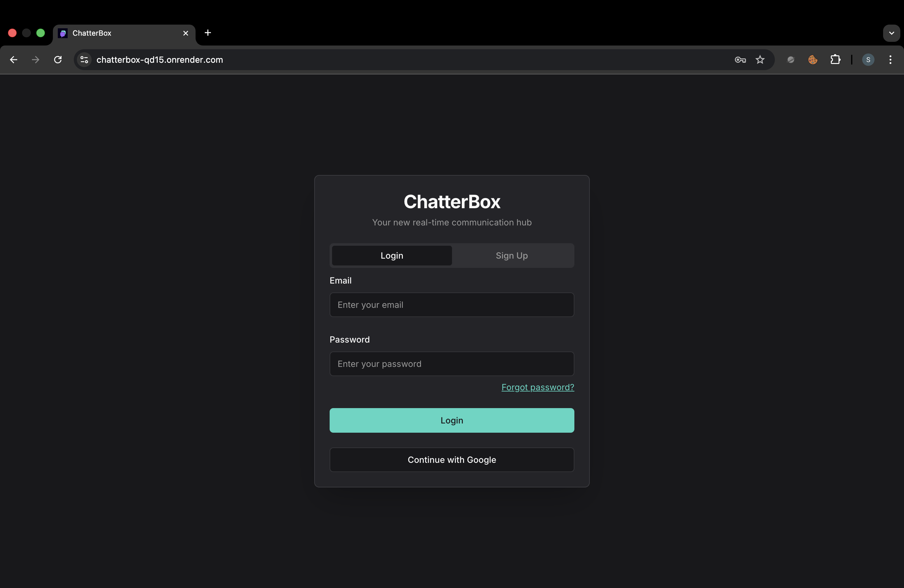Click the Forgot password? link
904x588 pixels.
(537, 387)
